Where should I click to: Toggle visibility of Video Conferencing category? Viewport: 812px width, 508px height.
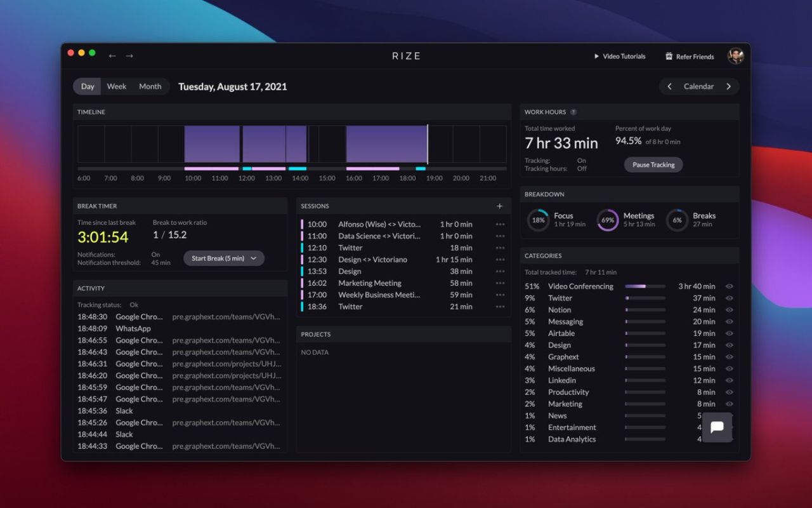730,286
